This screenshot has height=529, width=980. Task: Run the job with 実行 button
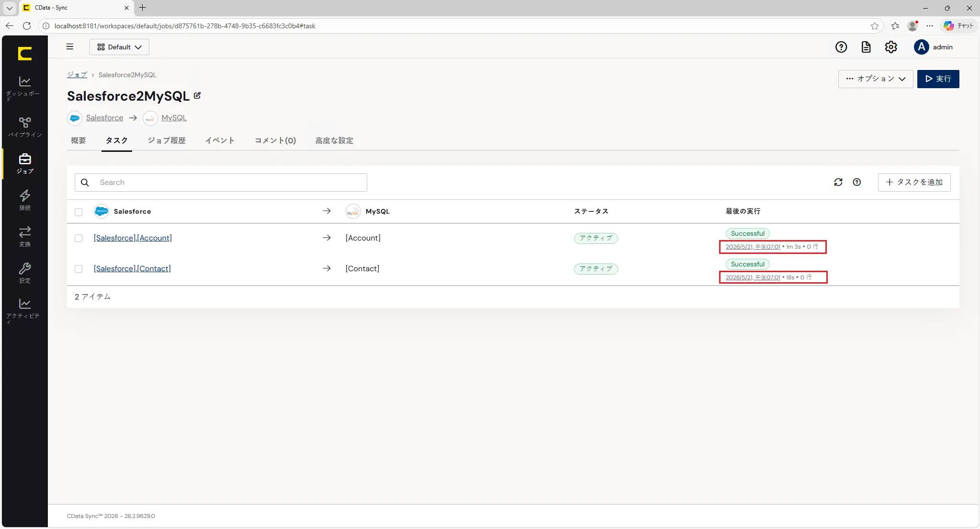coord(938,79)
